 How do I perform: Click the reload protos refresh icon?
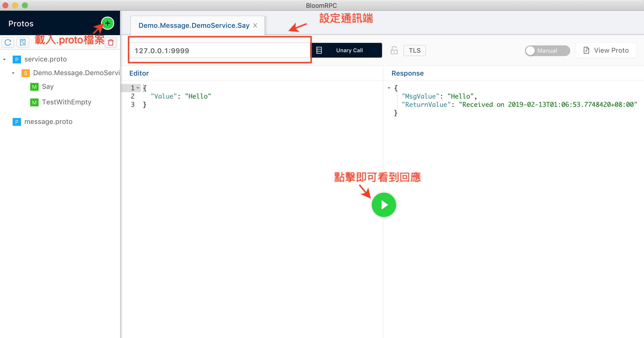[8, 42]
